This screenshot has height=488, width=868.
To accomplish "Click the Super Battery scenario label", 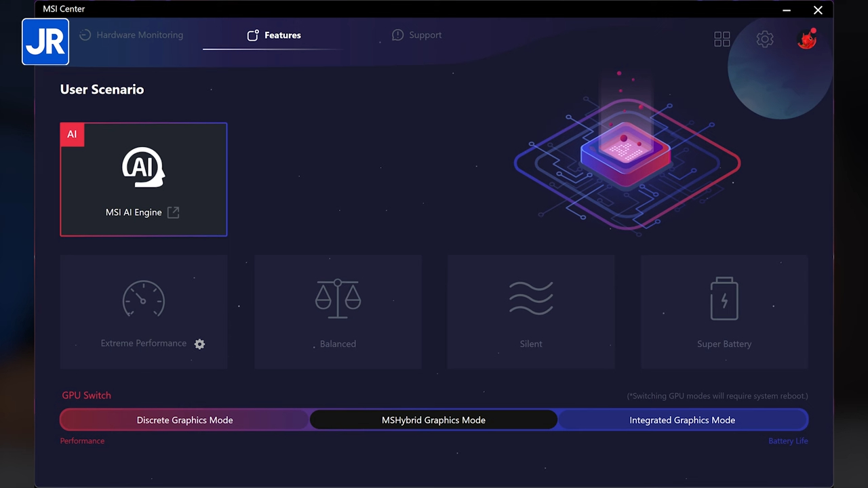I will tap(724, 344).
